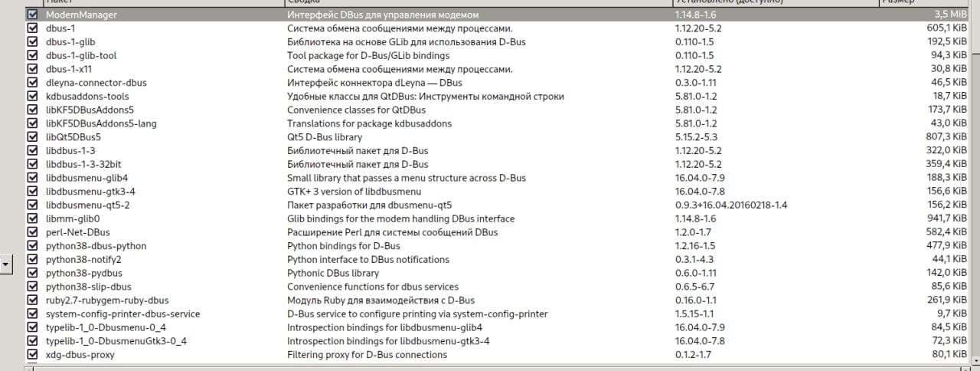This screenshot has width=980, height=371.
Task: Toggle checkbox for libdbusmenu-glib4
Action: click(32, 178)
